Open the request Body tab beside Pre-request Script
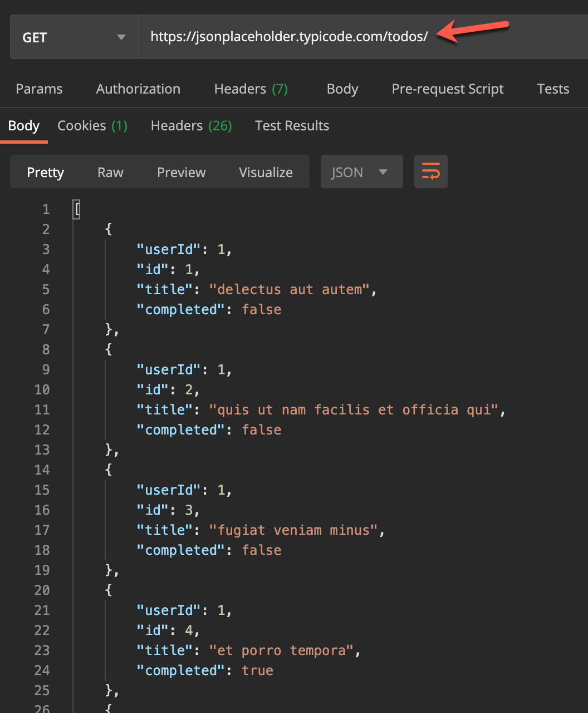This screenshot has height=713, width=588. pos(342,89)
